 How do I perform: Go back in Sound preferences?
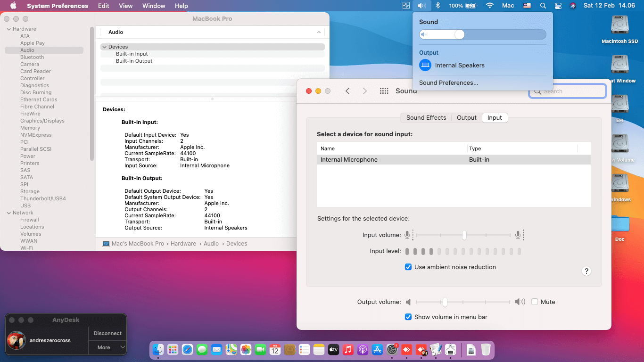point(347,91)
